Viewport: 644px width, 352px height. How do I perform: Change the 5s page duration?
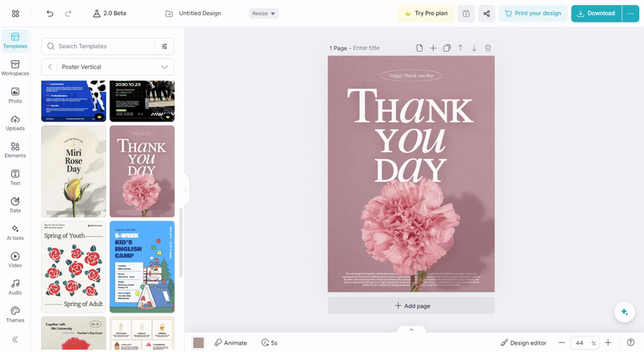coord(270,342)
